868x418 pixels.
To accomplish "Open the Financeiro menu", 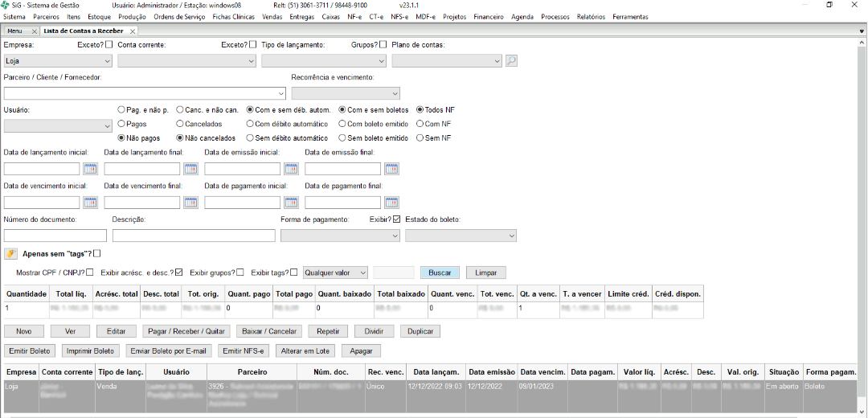I will tap(489, 17).
